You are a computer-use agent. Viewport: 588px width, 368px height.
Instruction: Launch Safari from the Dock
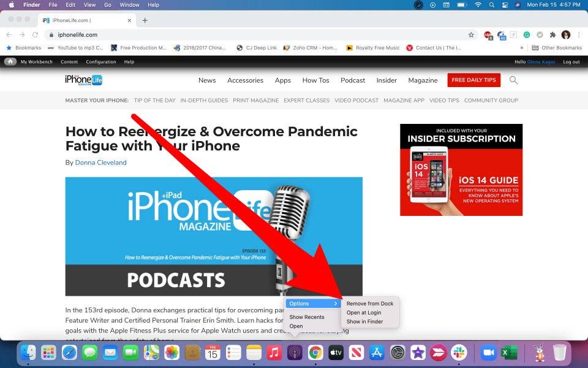[x=69, y=353]
